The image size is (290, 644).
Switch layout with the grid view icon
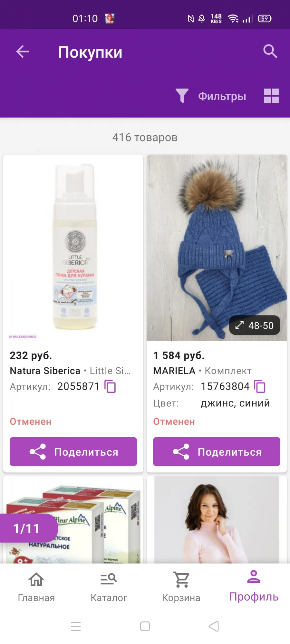click(271, 96)
